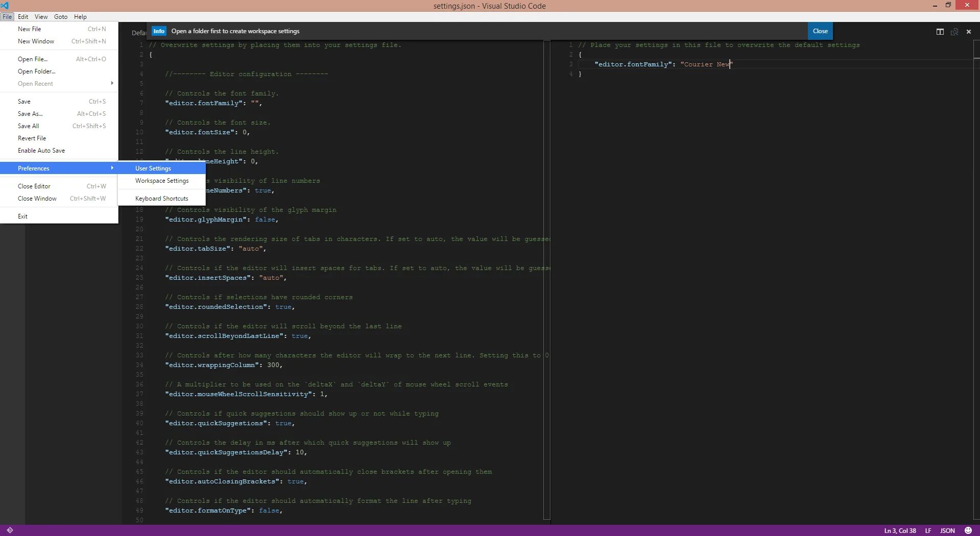
Task: Open the Goto menu
Action: point(61,17)
